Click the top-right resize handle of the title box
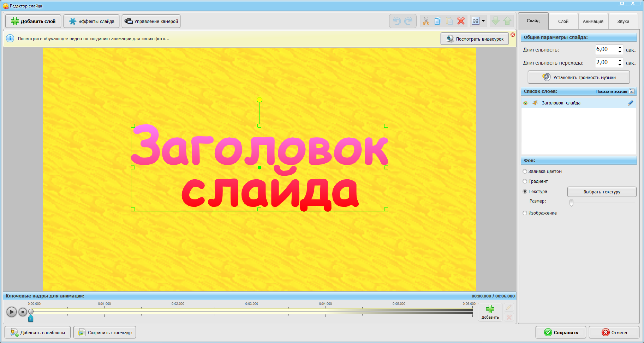 [x=386, y=126]
